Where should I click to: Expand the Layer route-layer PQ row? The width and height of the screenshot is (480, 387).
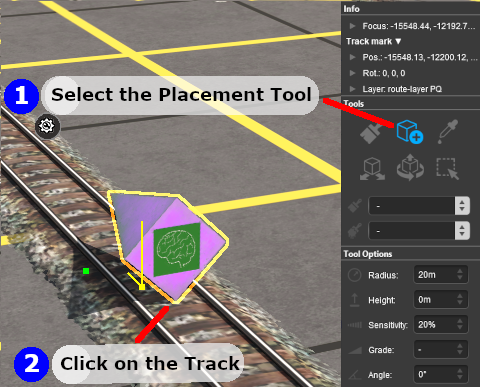352,89
